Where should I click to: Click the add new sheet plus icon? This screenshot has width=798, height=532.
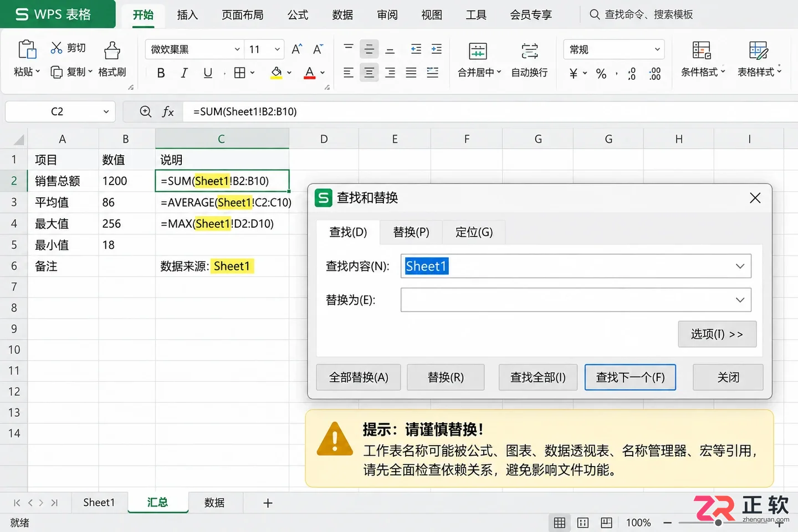pos(268,503)
